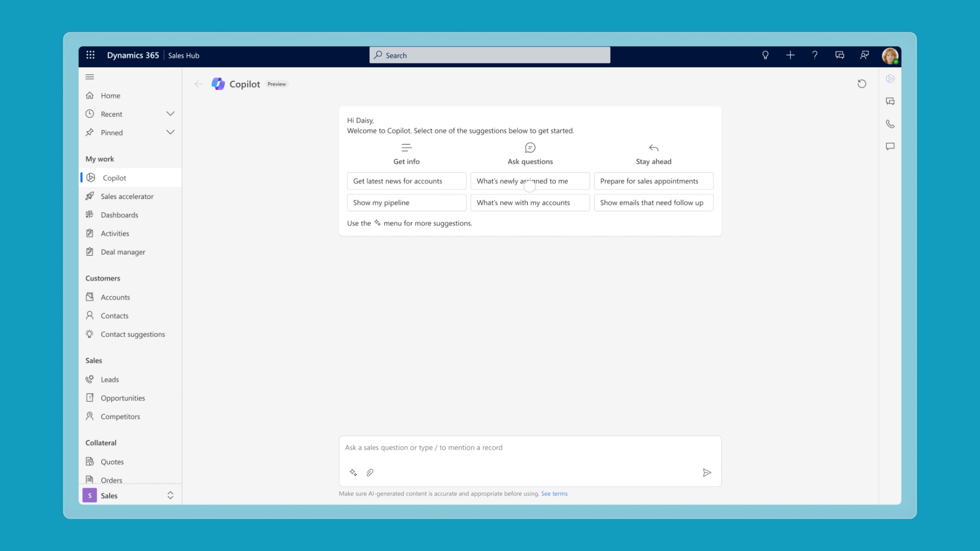This screenshot has height=551, width=980.
Task: Select Copilot in My work menu
Action: pos(114,177)
